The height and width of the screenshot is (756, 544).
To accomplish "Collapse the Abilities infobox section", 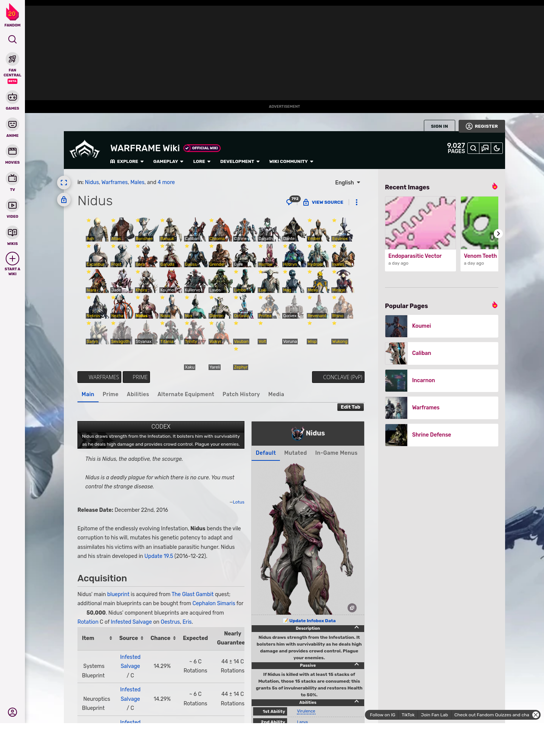I will (x=356, y=702).
